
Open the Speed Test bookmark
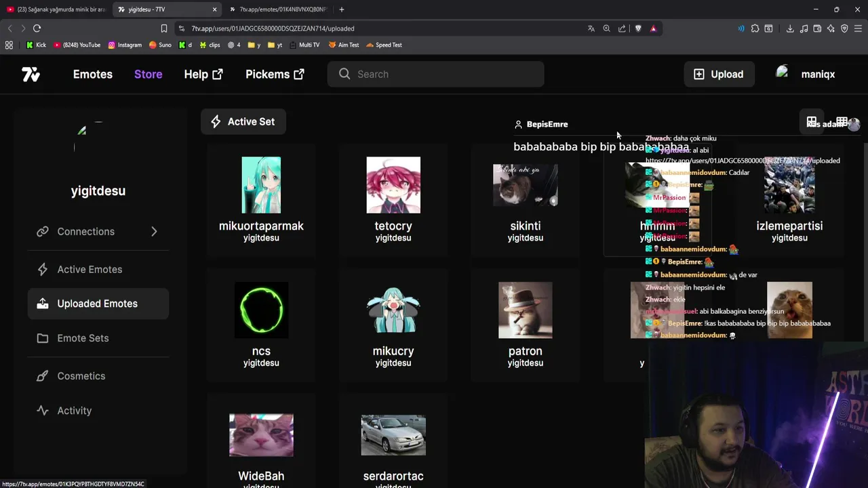[384, 45]
